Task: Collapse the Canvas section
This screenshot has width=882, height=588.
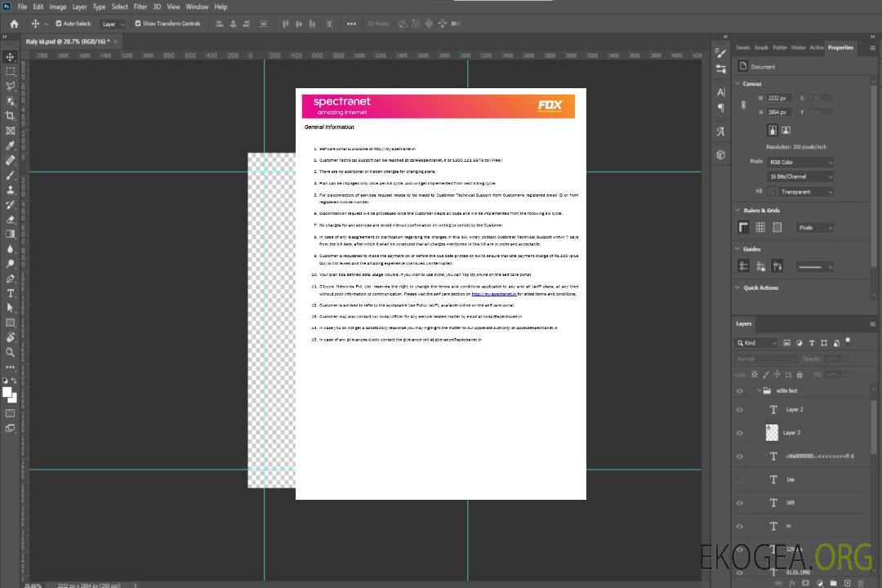Action: click(x=737, y=84)
